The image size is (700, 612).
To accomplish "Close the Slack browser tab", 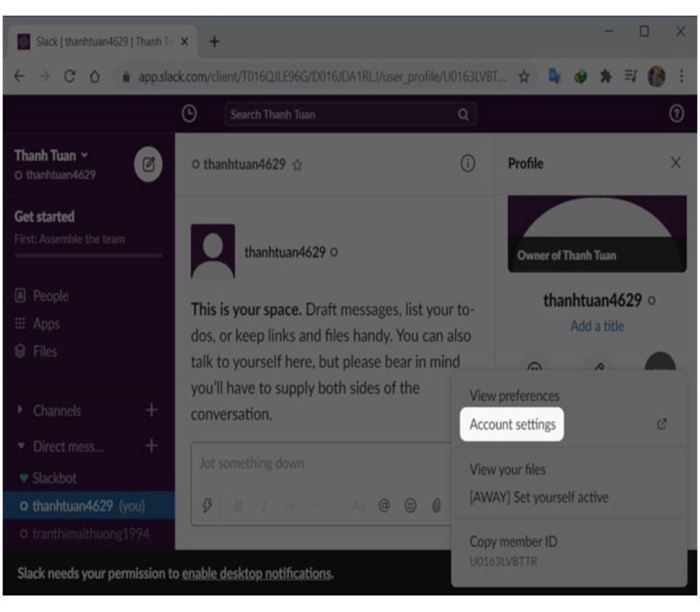I will [185, 41].
